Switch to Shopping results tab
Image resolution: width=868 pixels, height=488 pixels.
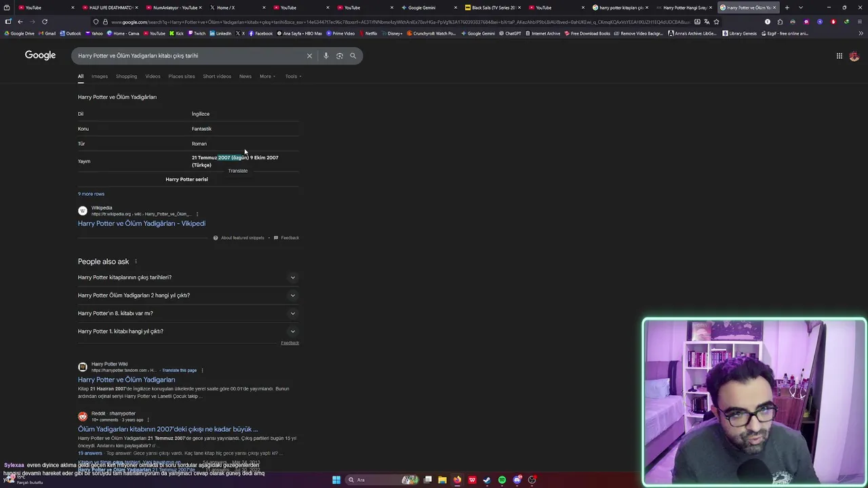click(x=126, y=76)
